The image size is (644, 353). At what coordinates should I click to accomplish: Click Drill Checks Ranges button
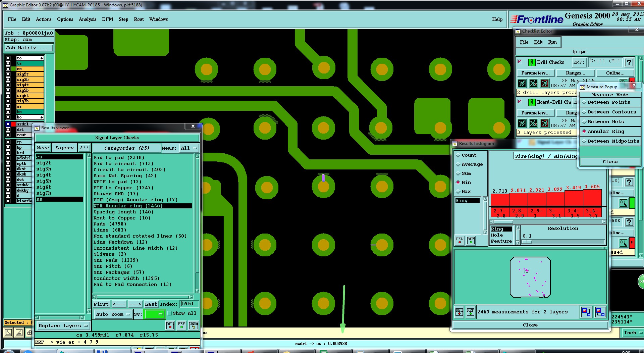tap(576, 73)
